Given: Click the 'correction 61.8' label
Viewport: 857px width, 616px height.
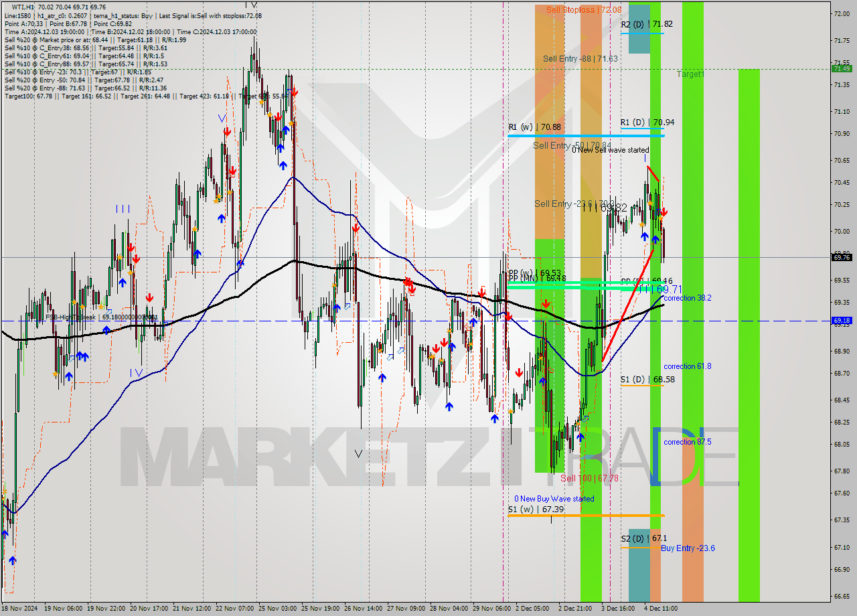Looking at the screenshot, I should click(688, 366).
